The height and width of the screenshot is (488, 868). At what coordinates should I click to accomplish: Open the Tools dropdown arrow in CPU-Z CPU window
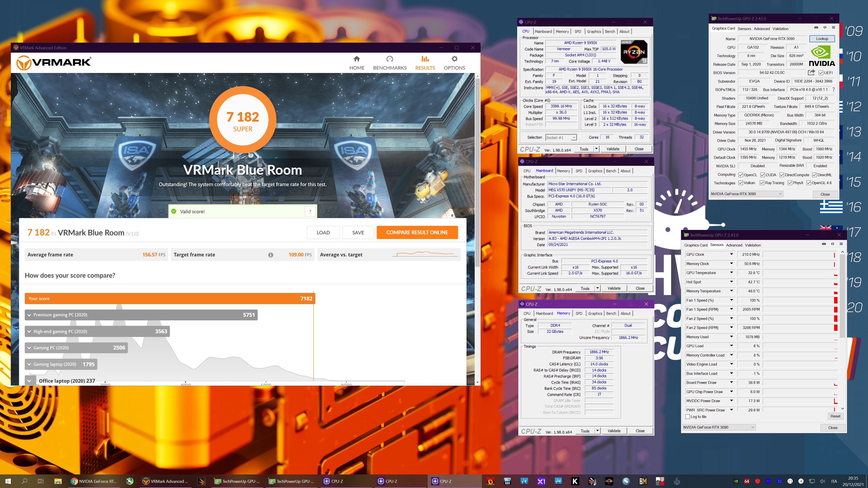click(596, 149)
